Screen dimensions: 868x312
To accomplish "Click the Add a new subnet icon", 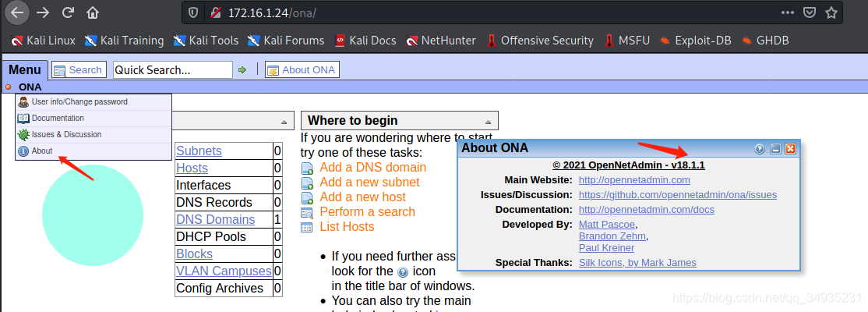I will tap(307, 183).
